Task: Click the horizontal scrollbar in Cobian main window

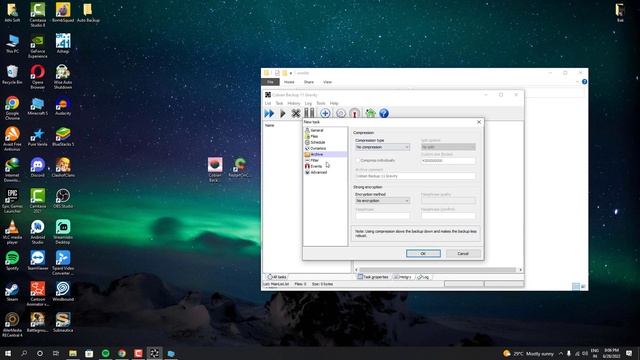Action: pyautogui.click(x=438, y=270)
